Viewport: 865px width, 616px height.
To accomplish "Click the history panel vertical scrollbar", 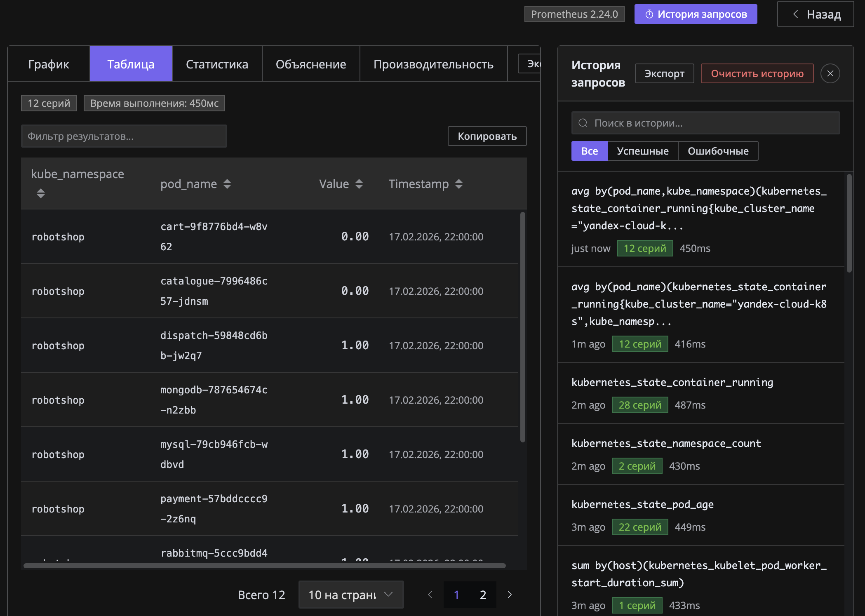I will click(849, 223).
